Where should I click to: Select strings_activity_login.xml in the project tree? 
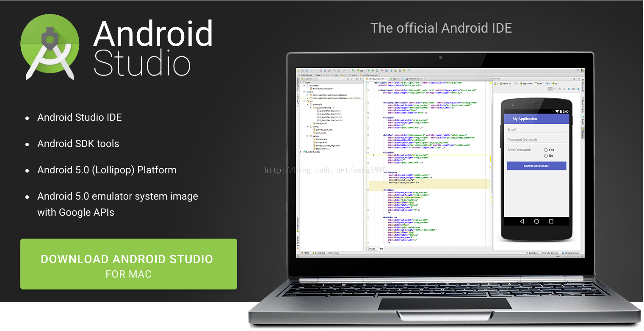[x=326, y=145]
